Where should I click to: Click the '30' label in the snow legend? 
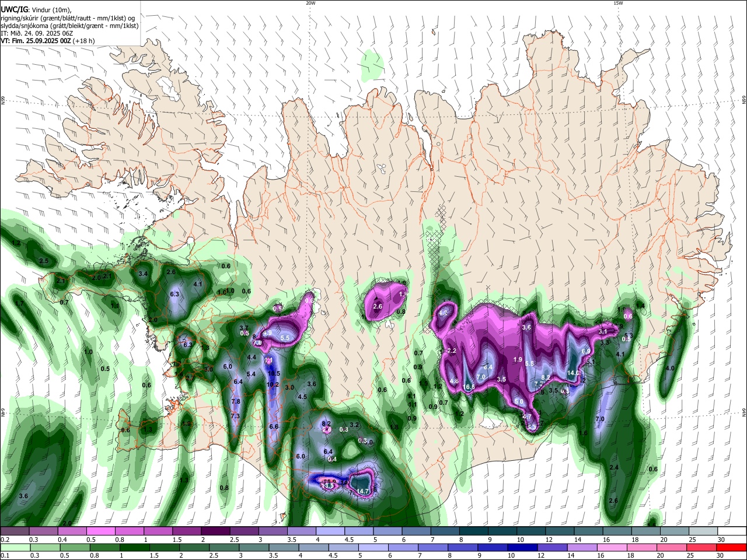721,540
